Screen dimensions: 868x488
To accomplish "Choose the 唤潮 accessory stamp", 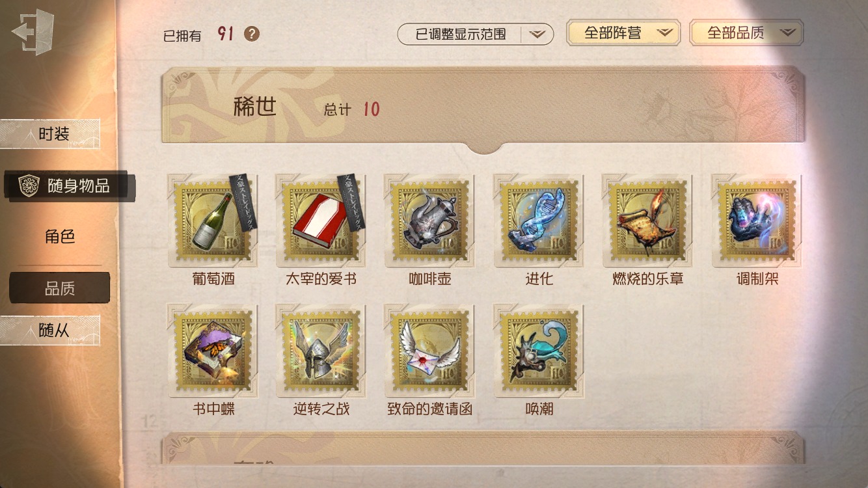I will [539, 351].
